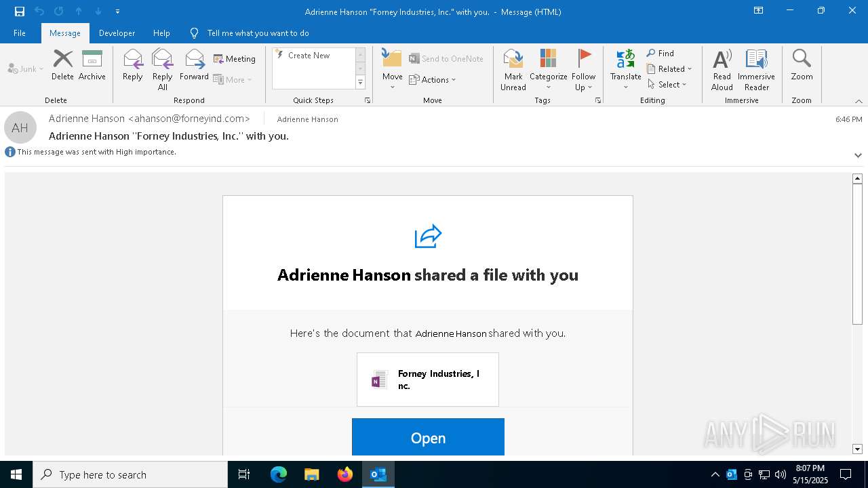Reply to the sender
Viewport: 868px width, 488px height.
pyautogui.click(x=132, y=65)
